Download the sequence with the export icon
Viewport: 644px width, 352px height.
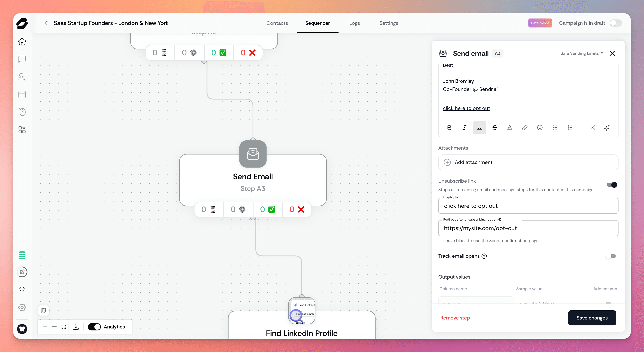point(76,327)
